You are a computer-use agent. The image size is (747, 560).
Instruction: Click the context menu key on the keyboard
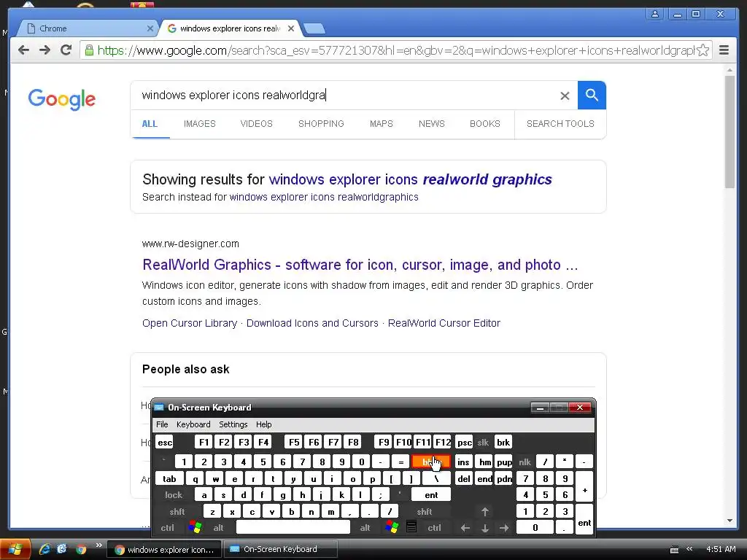point(411,527)
